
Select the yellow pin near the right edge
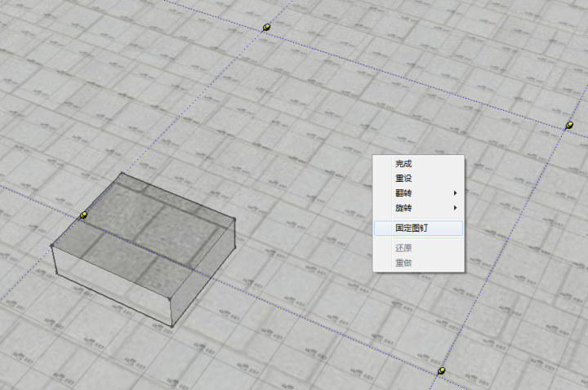pyautogui.click(x=569, y=125)
